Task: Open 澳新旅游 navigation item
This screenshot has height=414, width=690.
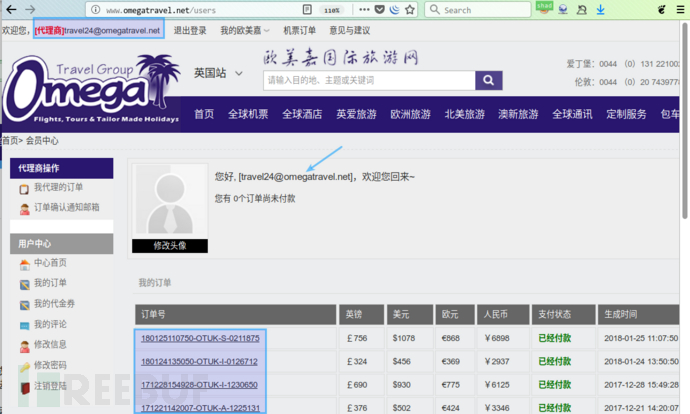Action: pyautogui.click(x=518, y=114)
